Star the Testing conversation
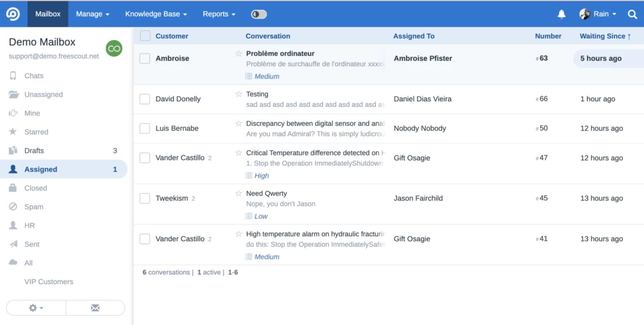644x325 pixels. pos(238,94)
